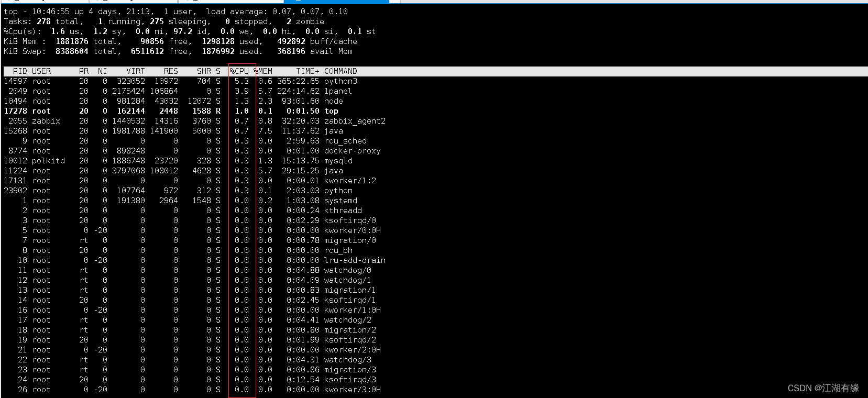Select the python3 command name
The width and height of the screenshot is (868, 398).
click(x=340, y=81)
